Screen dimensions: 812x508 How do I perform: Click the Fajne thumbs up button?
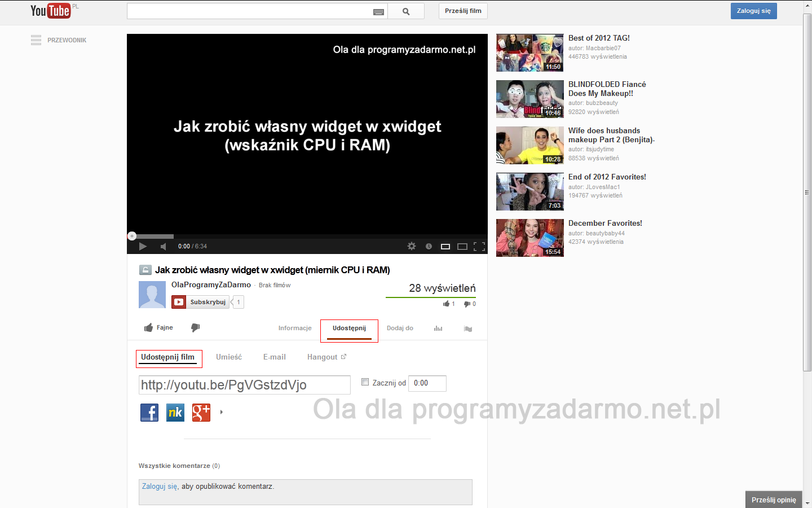coord(158,327)
